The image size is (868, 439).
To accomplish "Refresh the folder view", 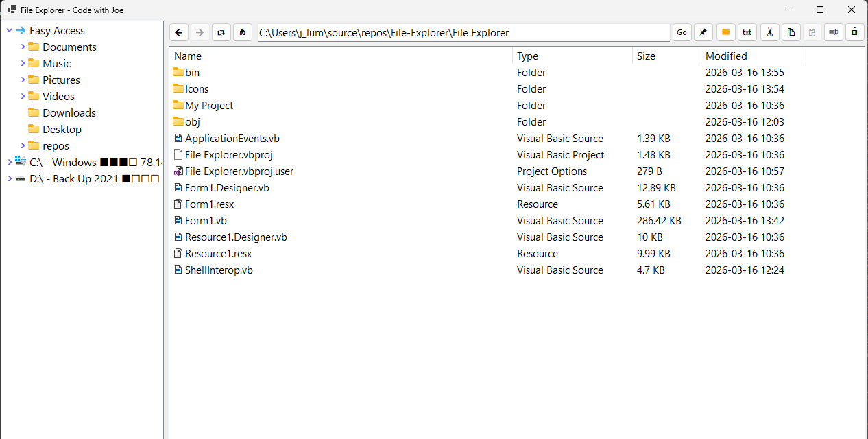I will 221,32.
